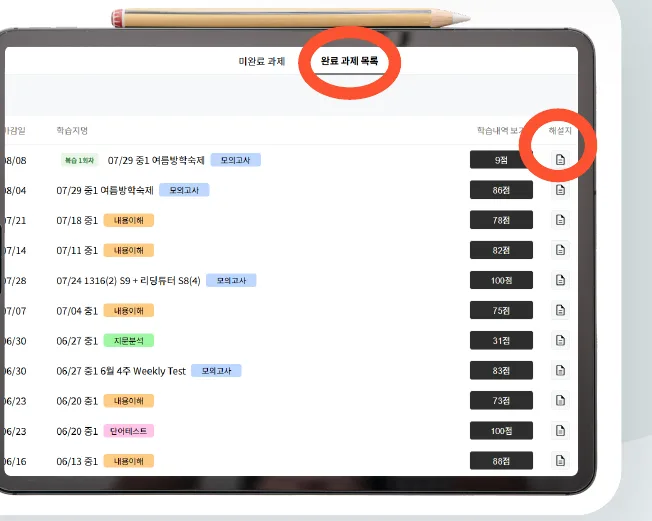Click the 해설지 column header
652x521 pixels.
click(x=560, y=131)
